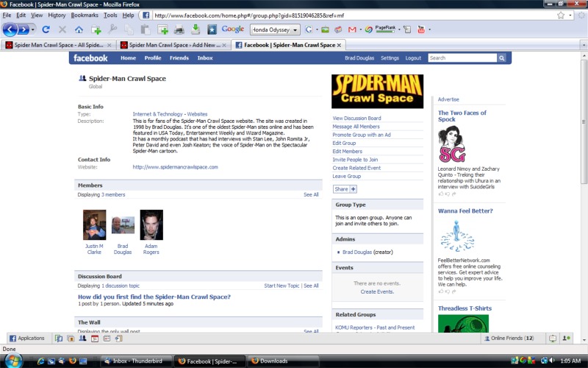Open the YouTube toolbar icon
This screenshot has width=588, height=368.
(x=420, y=29)
